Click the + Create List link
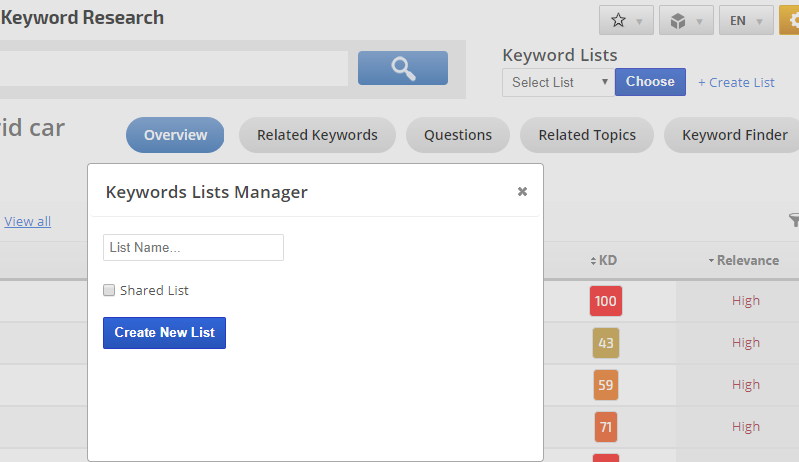Screen dimensions: 799x462 pos(736,82)
